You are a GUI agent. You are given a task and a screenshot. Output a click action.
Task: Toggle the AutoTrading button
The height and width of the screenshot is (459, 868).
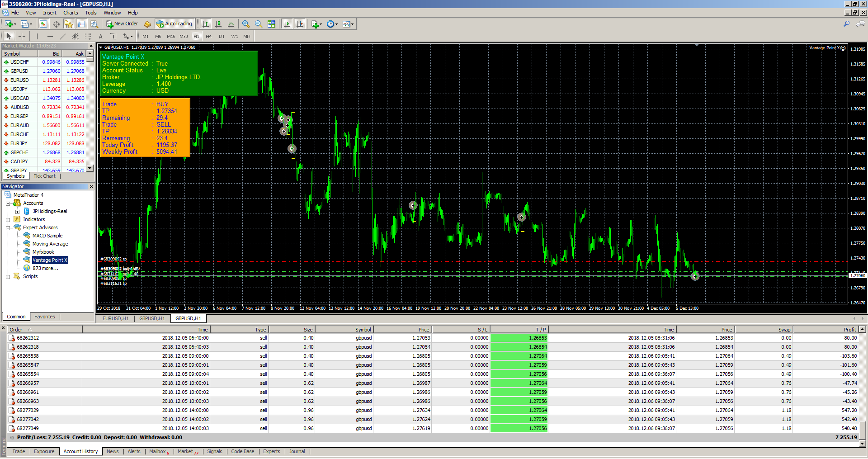tap(175, 24)
